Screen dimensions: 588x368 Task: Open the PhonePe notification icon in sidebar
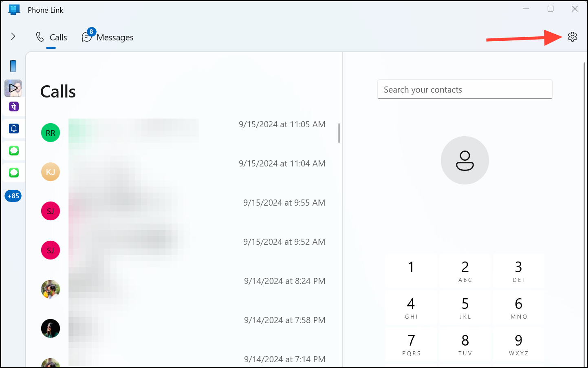pos(13,106)
